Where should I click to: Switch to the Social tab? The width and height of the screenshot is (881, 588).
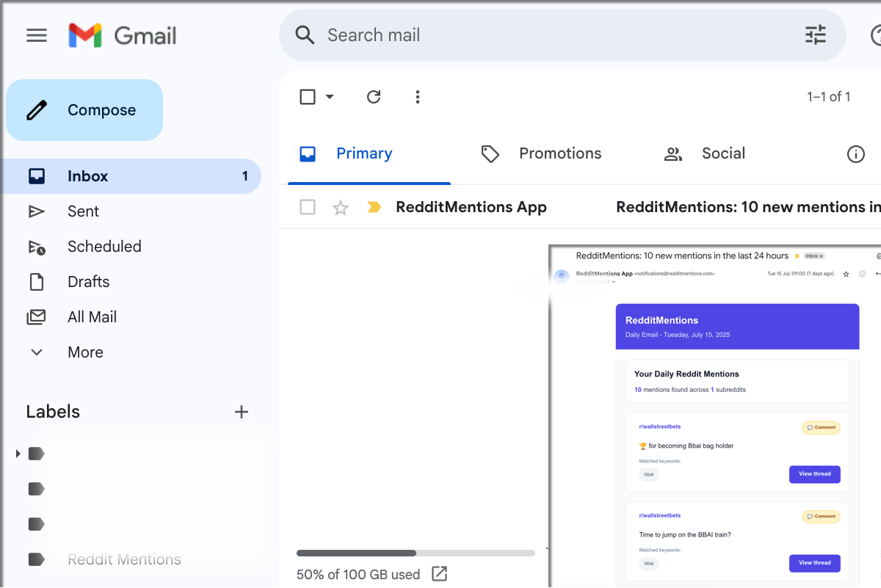[x=705, y=153]
